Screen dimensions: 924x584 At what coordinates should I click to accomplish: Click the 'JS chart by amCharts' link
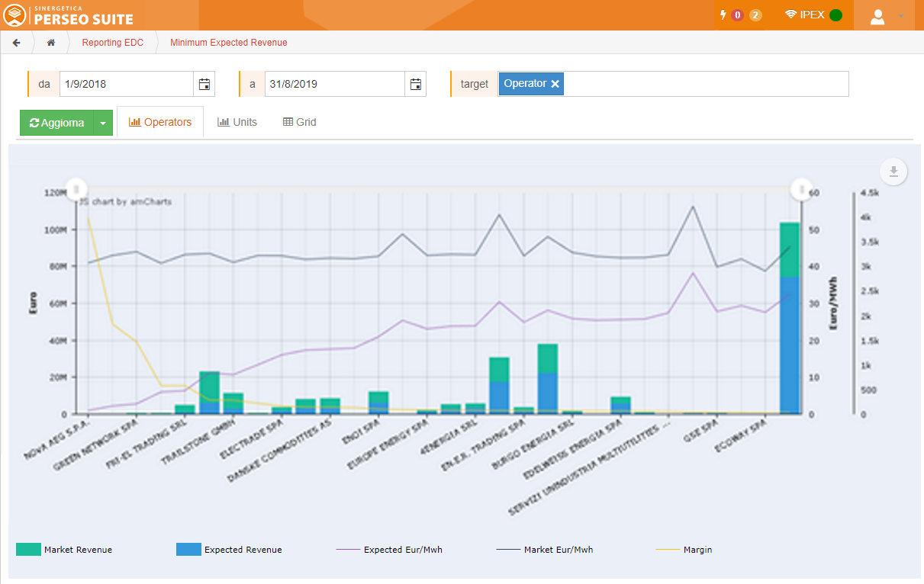[126, 202]
